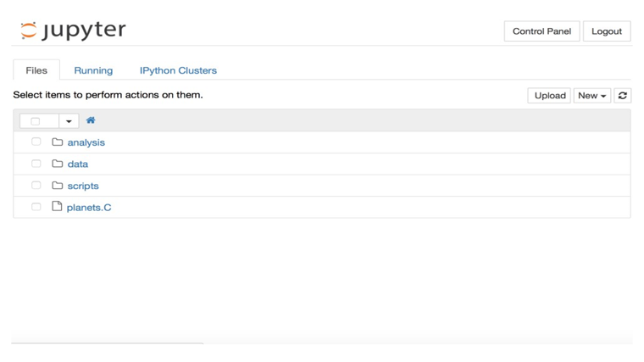Open the Control Panel
This screenshot has height=362, width=644.
pyautogui.click(x=541, y=31)
